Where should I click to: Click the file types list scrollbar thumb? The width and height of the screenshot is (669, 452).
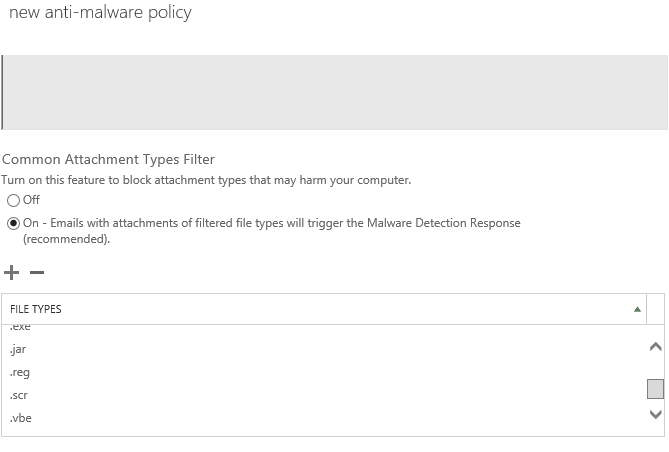pyautogui.click(x=655, y=389)
